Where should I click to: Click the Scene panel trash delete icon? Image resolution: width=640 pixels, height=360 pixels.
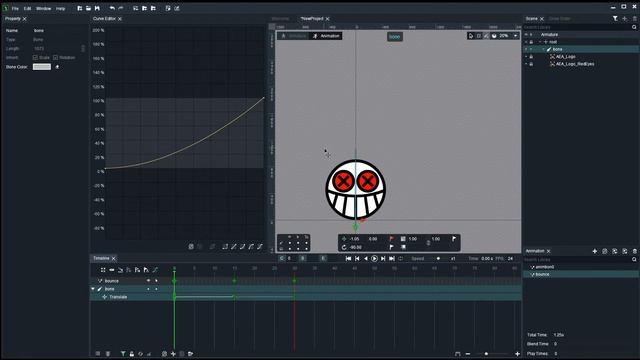(x=634, y=18)
